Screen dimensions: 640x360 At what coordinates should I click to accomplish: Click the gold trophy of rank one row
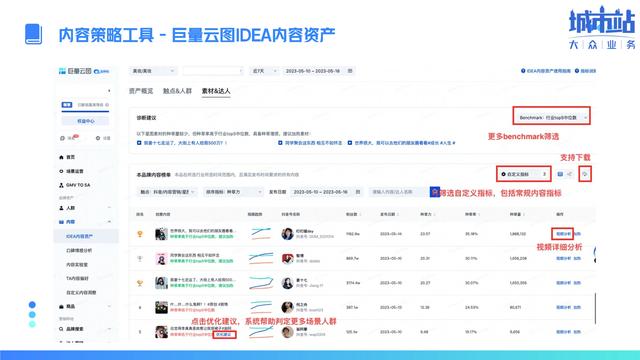click(140, 234)
